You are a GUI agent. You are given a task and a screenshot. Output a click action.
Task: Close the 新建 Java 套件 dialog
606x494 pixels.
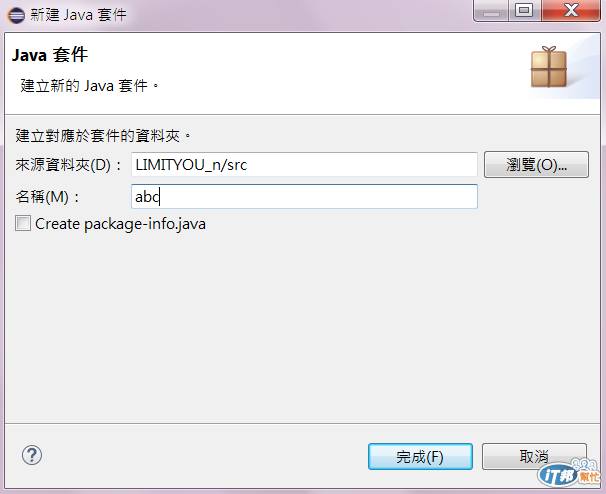pyautogui.click(x=570, y=10)
